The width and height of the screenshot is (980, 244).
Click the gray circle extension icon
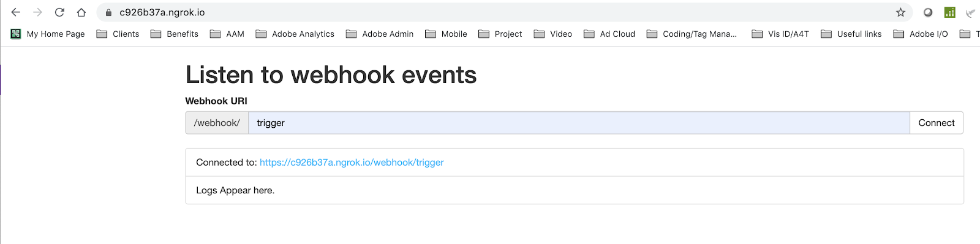pyautogui.click(x=928, y=12)
